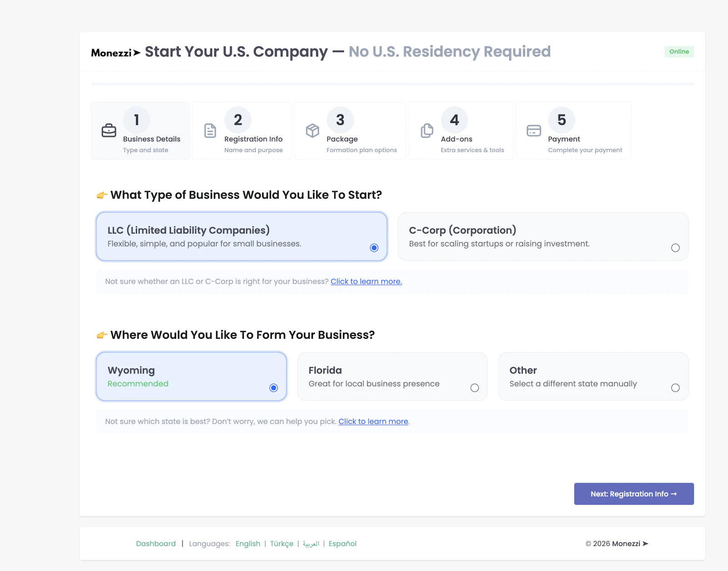Image resolution: width=728 pixels, height=571 pixels.
Task: Click the copy Add-ons step icon
Action: click(x=427, y=131)
